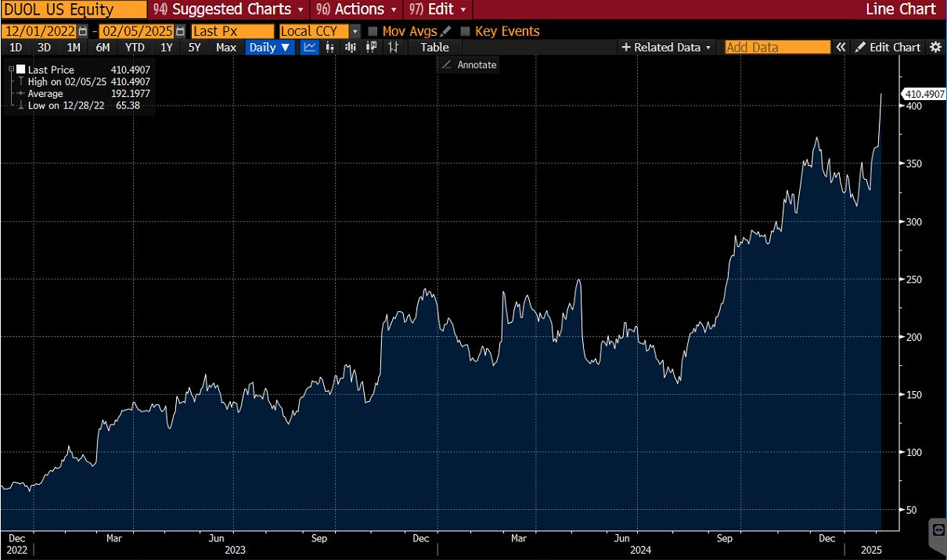Toggle the Last Price series legend box

pos(20,70)
